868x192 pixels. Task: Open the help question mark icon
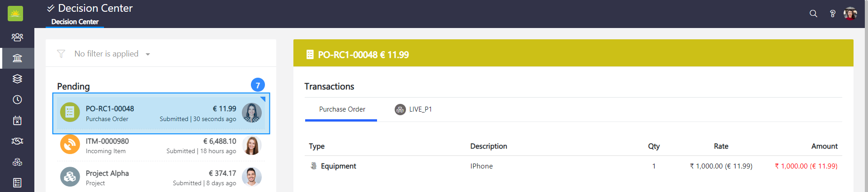[832, 14]
